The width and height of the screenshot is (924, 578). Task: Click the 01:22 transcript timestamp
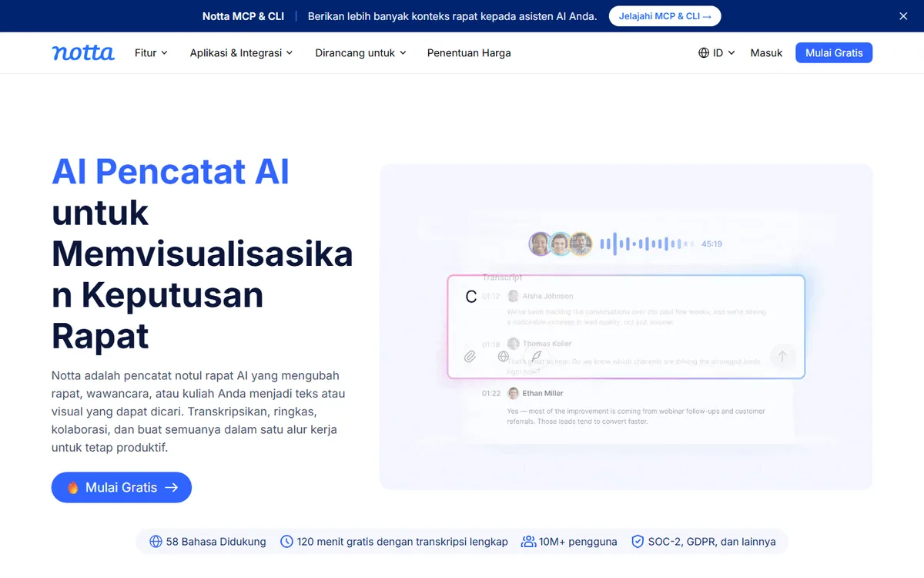coord(491,393)
